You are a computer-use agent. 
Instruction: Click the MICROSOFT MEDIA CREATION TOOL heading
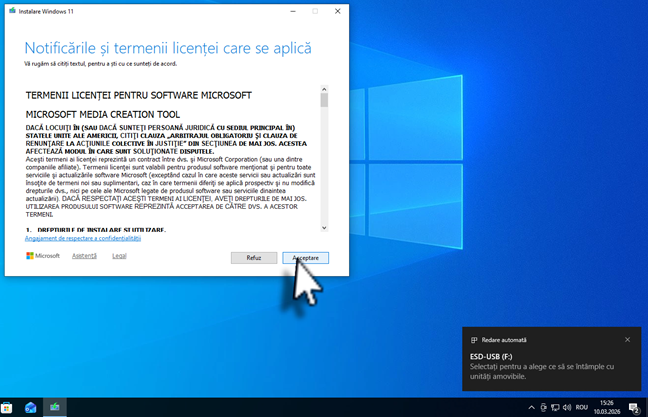pyautogui.click(x=102, y=114)
